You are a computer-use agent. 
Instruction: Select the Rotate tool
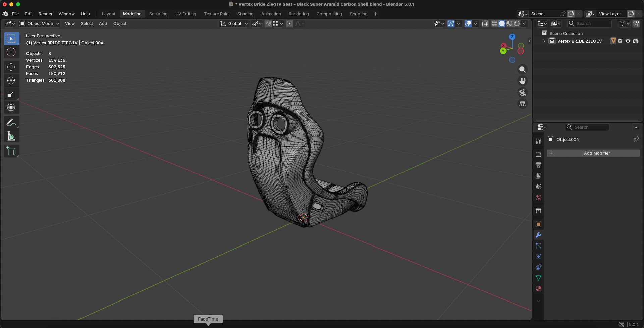pos(11,80)
